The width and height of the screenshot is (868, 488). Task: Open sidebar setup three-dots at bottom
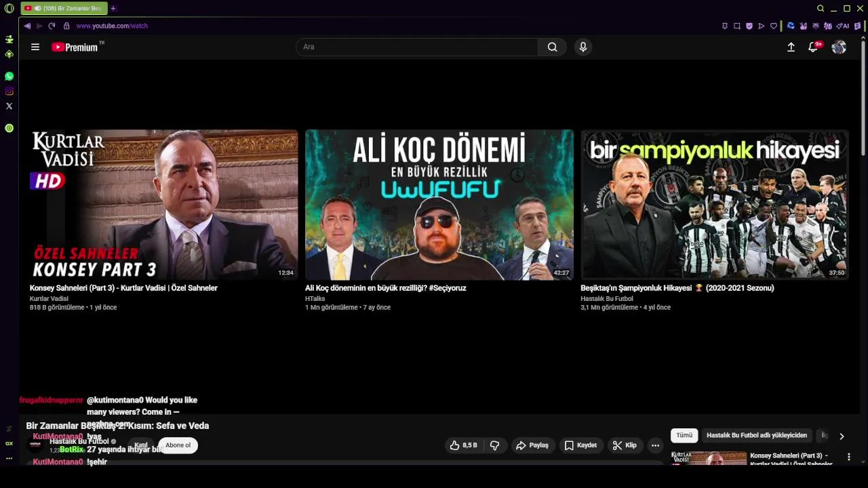[x=9, y=458]
